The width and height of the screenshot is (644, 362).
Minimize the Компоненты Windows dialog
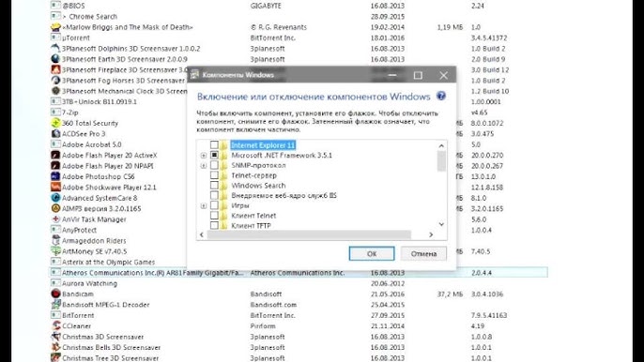click(x=392, y=75)
